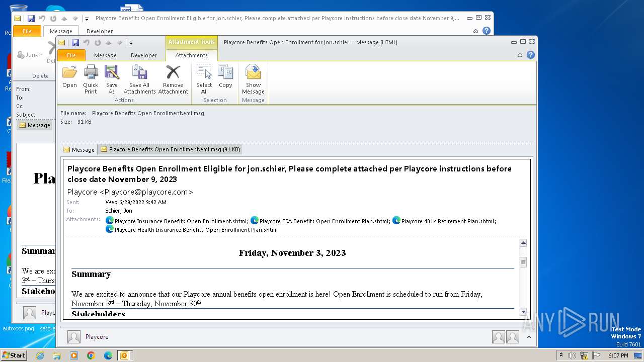The height and width of the screenshot is (362, 644).
Task: Open the attachment with the Open folder icon
Action: coord(69,77)
